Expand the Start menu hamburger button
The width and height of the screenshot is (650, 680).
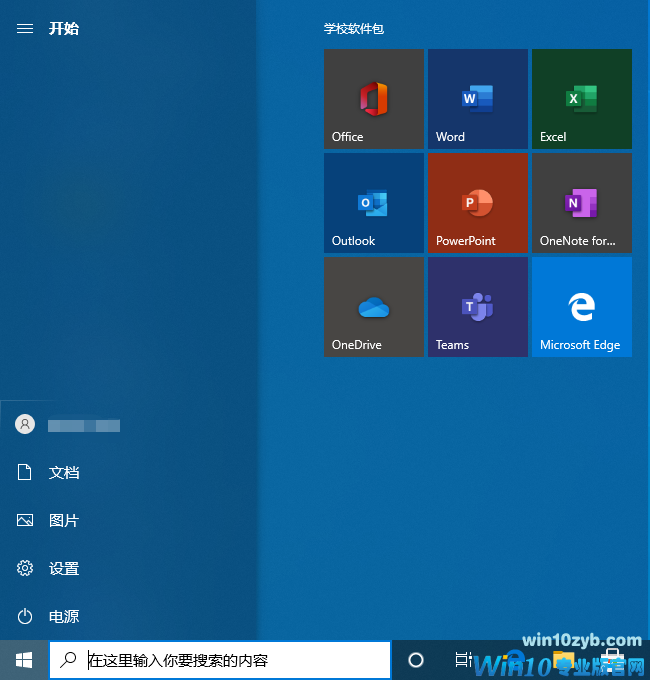[25, 29]
